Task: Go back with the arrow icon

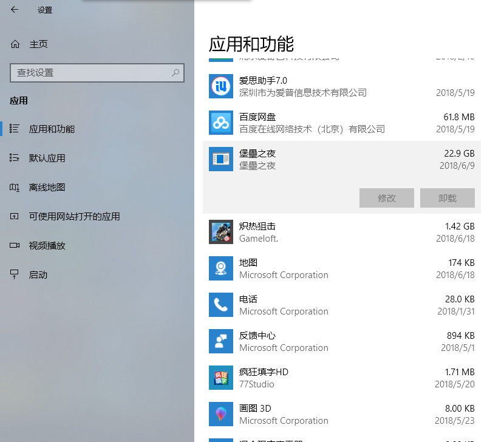Action: click(15, 10)
